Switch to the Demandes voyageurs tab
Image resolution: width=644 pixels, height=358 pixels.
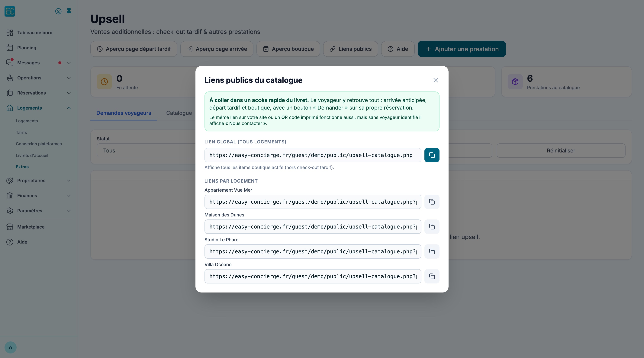pyautogui.click(x=124, y=113)
